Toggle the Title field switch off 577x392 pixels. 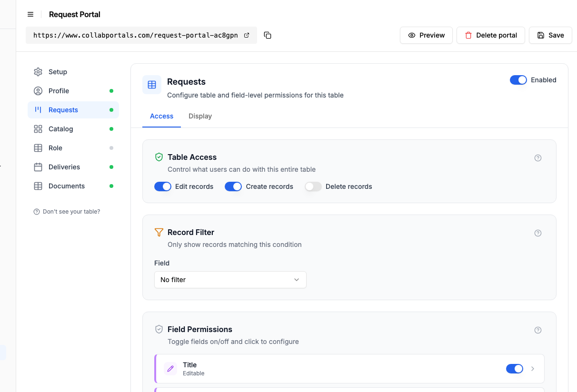tap(515, 369)
